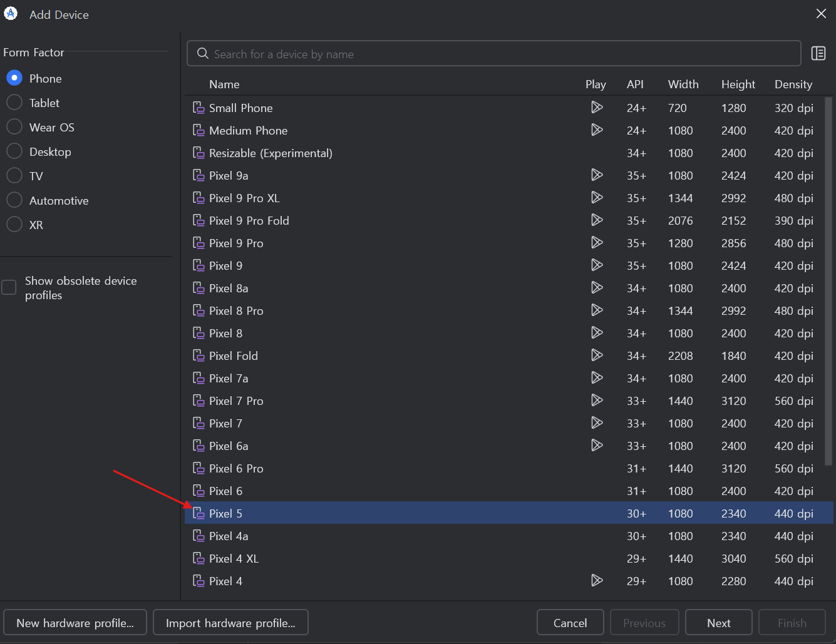Close the Add Device dialog
The height and width of the screenshot is (644, 836).
pos(821,14)
